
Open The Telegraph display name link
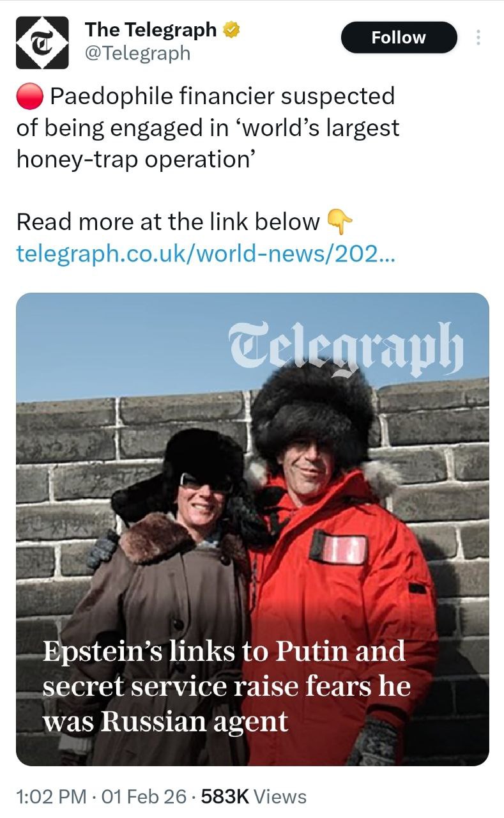151,29
